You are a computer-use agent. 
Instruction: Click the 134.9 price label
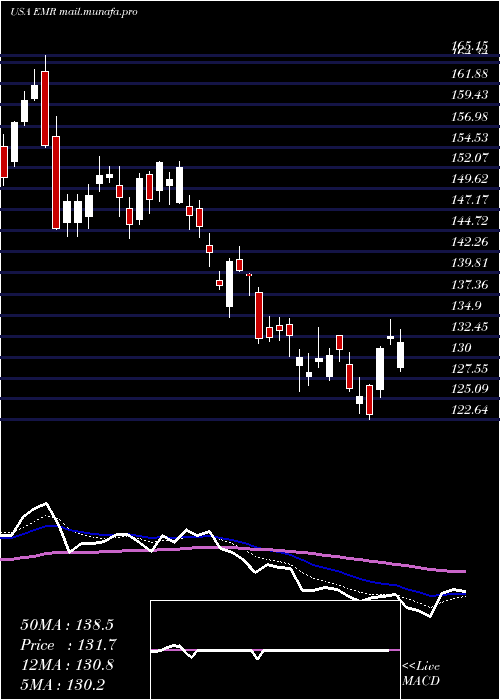point(467,305)
